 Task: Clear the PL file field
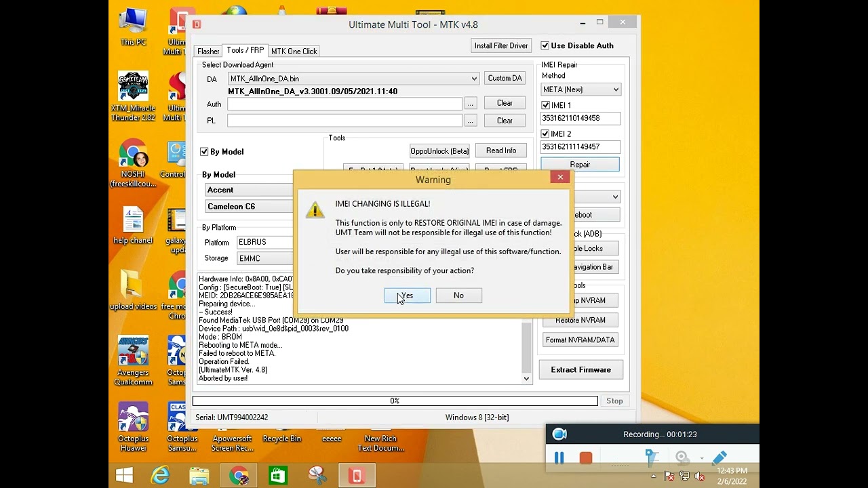[x=505, y=121]
